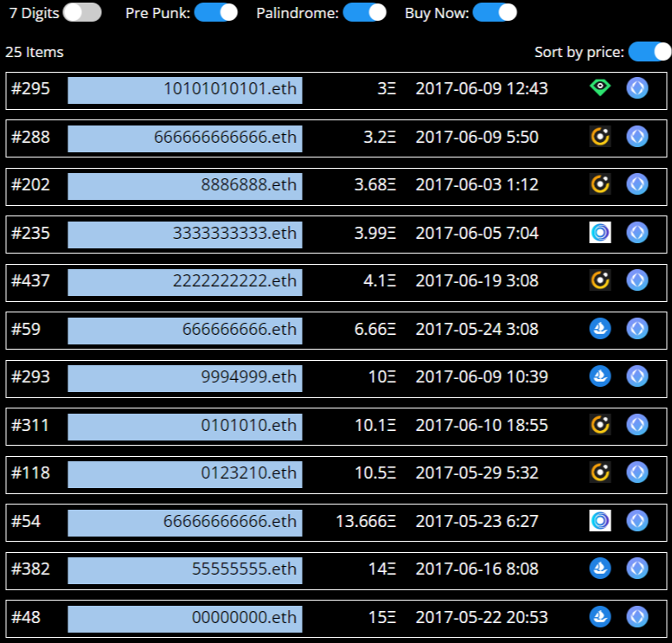Click the 3.99Ξ price value

coord(375,233)
